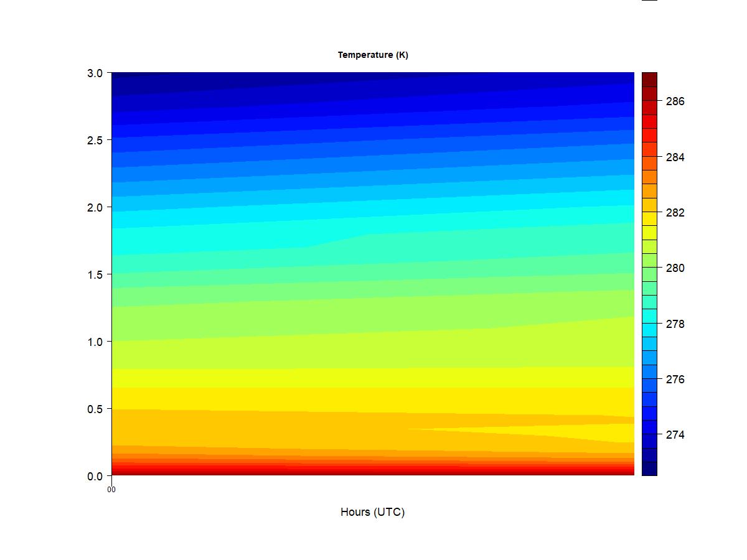The image size is (747, 560).
Task: Click the "Hours (UTC)" x-axis label
Action: click(x=372, y=512)
